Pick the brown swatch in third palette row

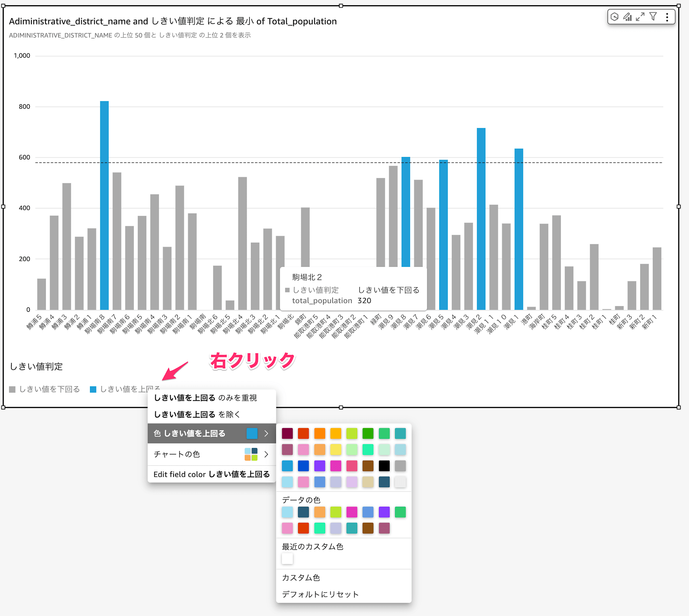368,466
